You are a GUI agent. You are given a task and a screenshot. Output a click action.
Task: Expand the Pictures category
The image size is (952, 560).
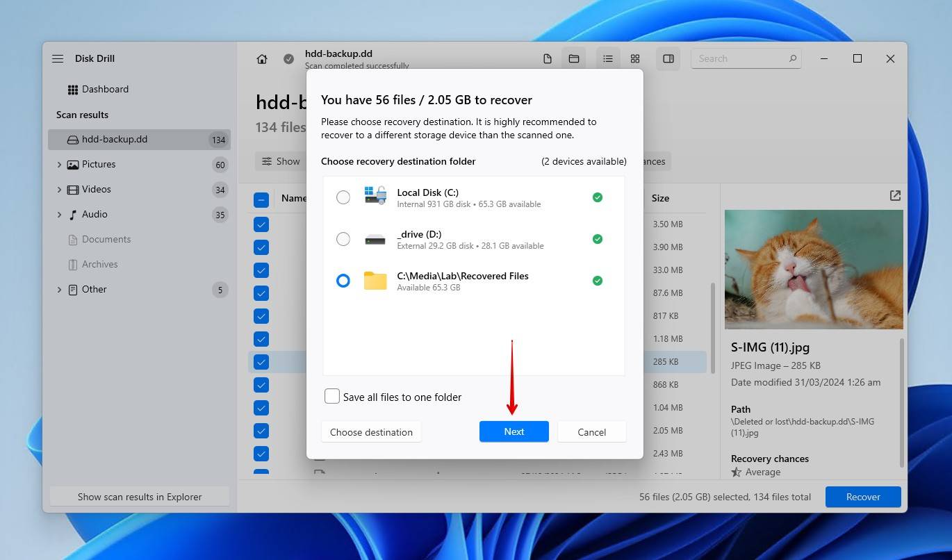(59, 165)
